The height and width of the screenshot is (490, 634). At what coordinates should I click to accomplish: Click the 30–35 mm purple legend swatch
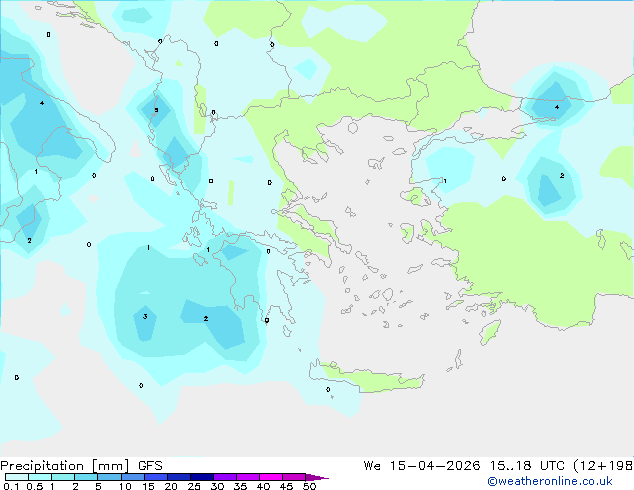coord(225,477)
